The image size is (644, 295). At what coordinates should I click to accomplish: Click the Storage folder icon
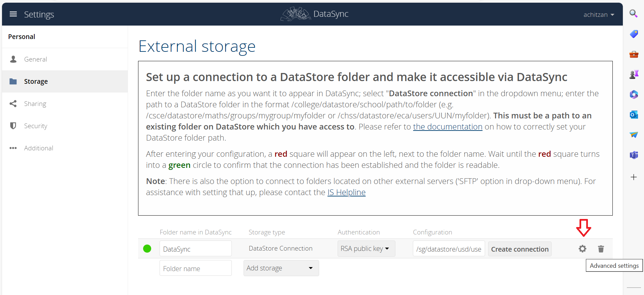13,81
